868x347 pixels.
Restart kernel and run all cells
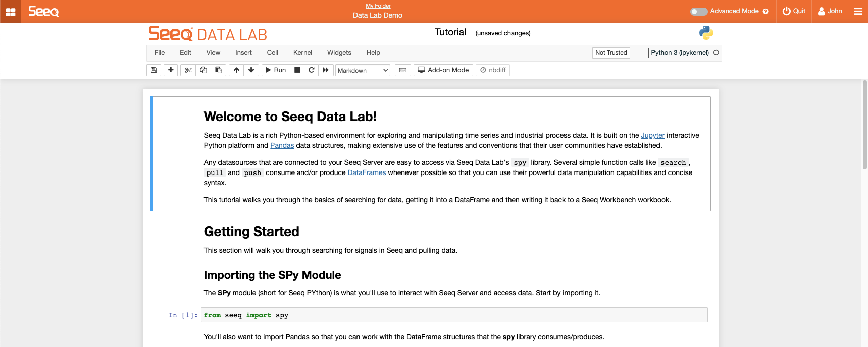point(326,70)
